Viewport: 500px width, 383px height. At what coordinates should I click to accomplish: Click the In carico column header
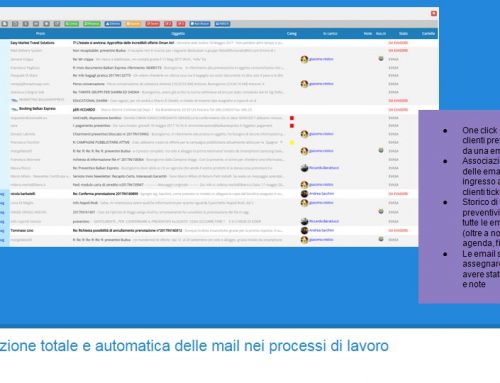(330, 34)
